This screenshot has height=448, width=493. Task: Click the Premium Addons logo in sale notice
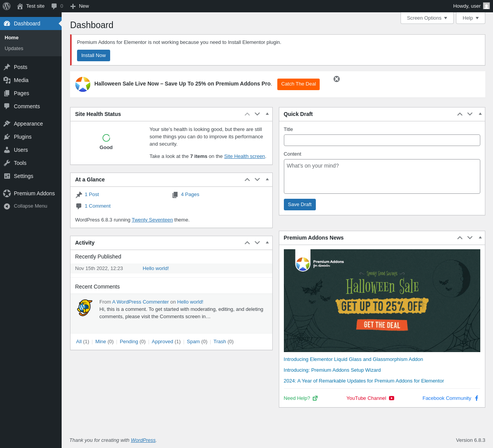tap(83, 84)
